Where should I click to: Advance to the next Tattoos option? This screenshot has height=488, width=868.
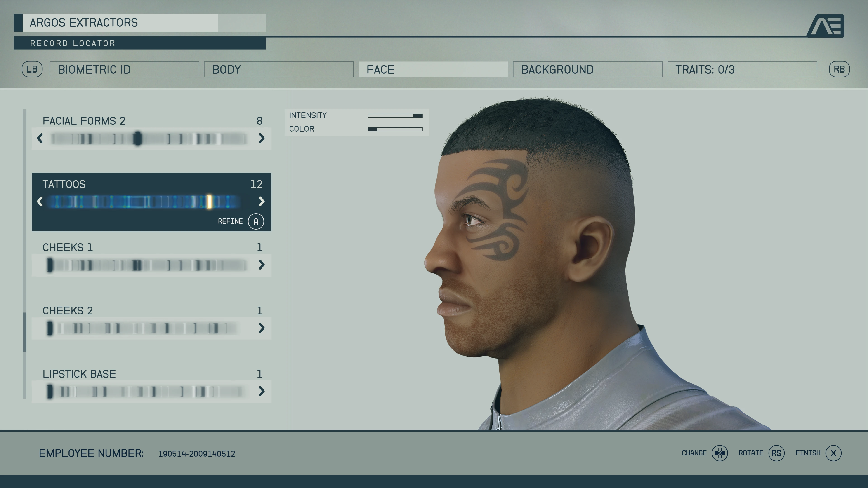262,201
